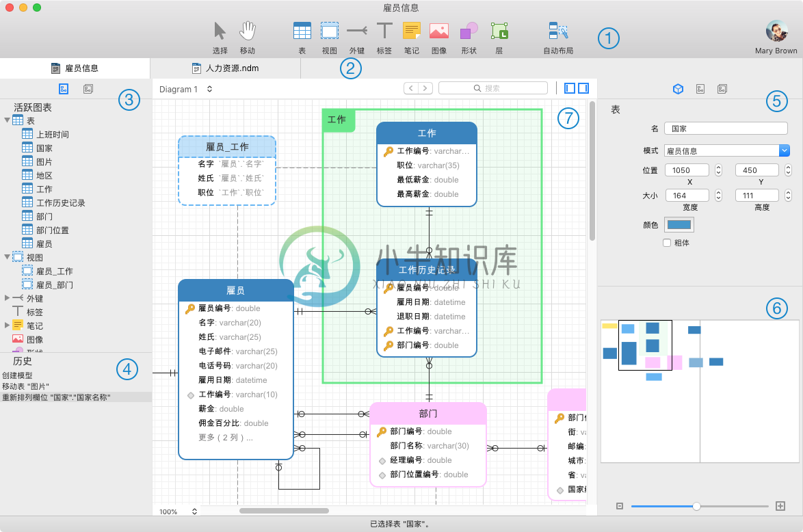Click the Y position field showing 450
Image resolution: width=803 pixels, height=532 pixels.
757,170
